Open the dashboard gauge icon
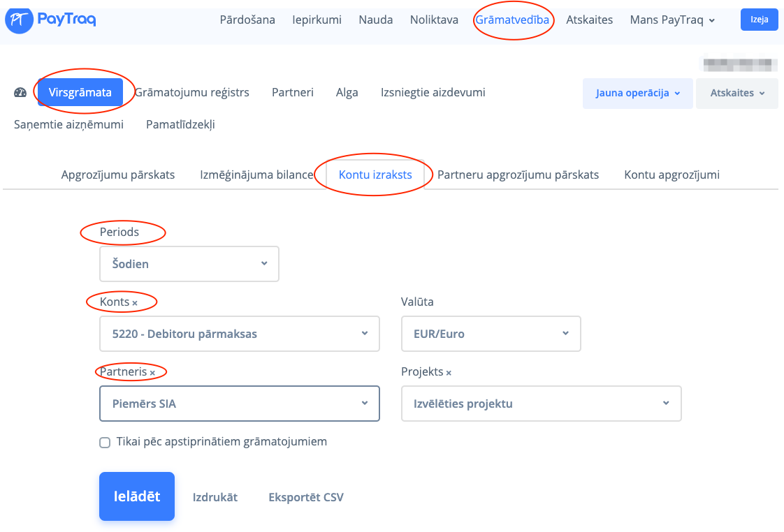The height and width of the screenshot is (532, 784). (20, 93)
